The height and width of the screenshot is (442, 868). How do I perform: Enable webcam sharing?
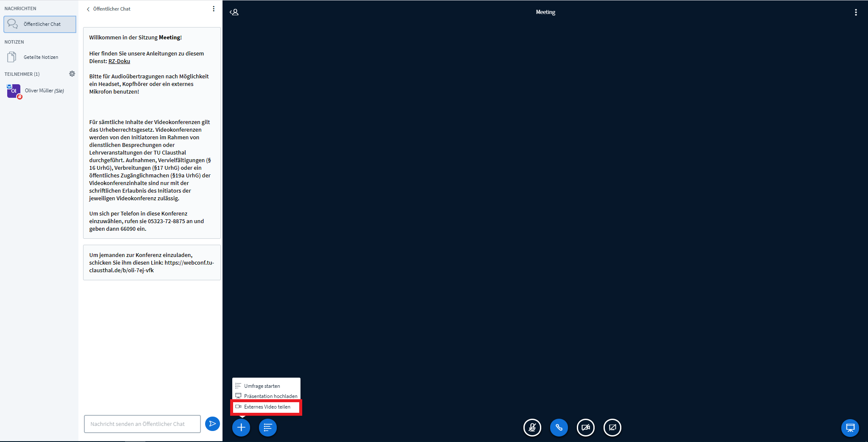(x=585, y=427)
